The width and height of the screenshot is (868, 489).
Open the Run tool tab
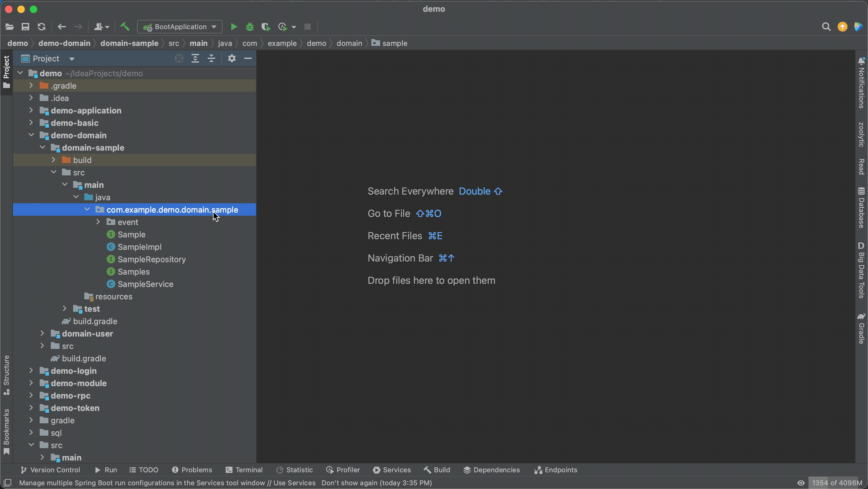point(106,470)
